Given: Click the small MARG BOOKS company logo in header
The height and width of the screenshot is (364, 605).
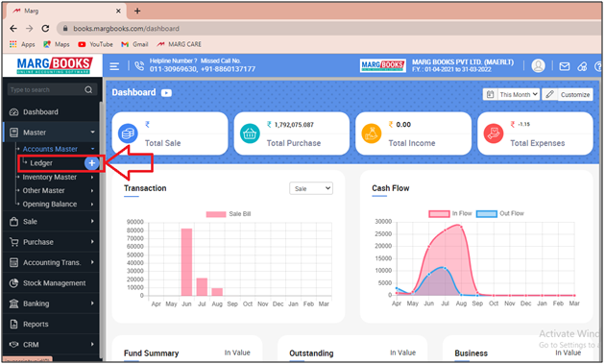Looking at the screenshot, I should click(x=382, y=65).
